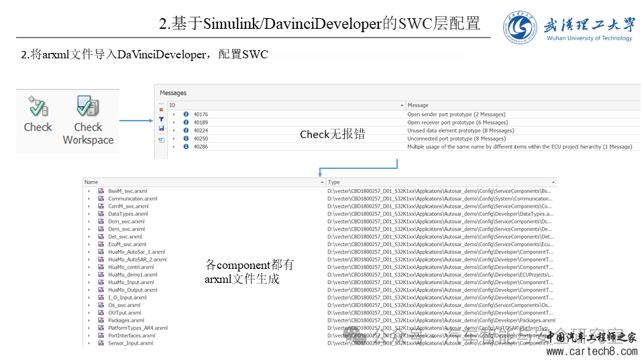Expand the I_O_Input.arxml row
644x362 pixels.
coord(89,298)
